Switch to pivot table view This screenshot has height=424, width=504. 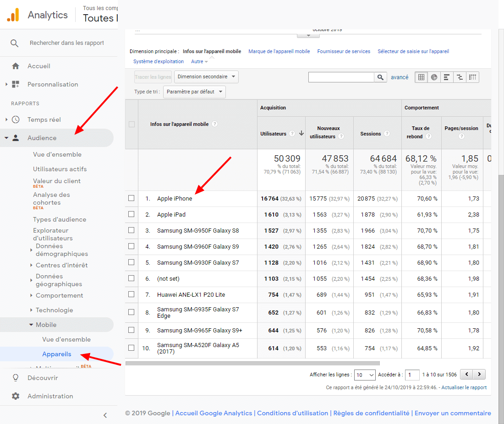point(472,77)
